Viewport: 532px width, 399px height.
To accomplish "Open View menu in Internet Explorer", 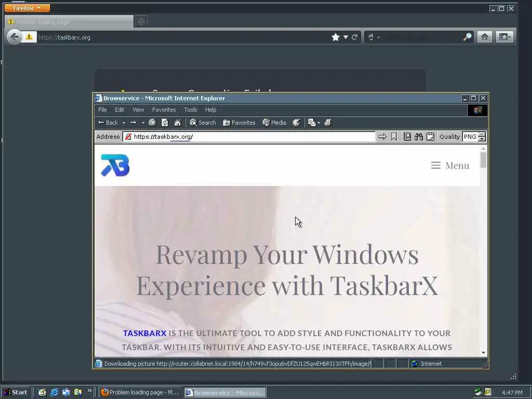I will click(138, 110).
